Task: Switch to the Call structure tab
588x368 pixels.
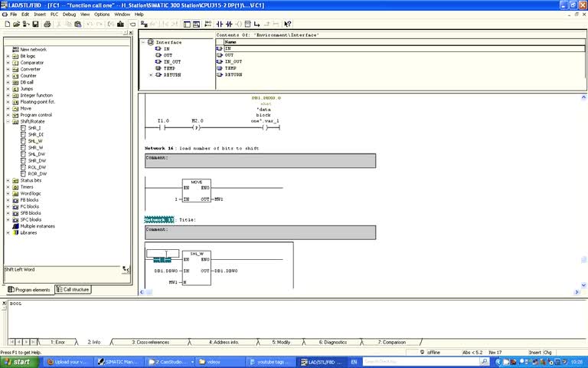Action: pyautogui.click(x=73, y=290)
